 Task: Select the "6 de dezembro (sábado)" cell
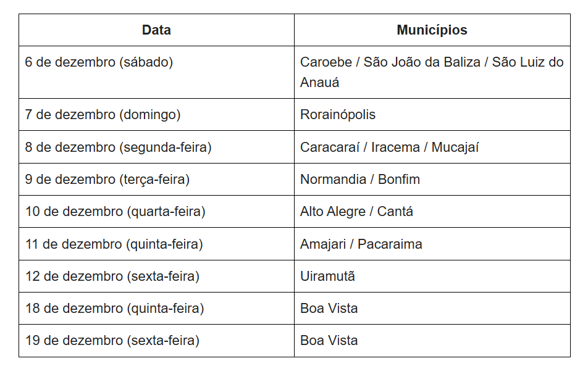(99, 62)
